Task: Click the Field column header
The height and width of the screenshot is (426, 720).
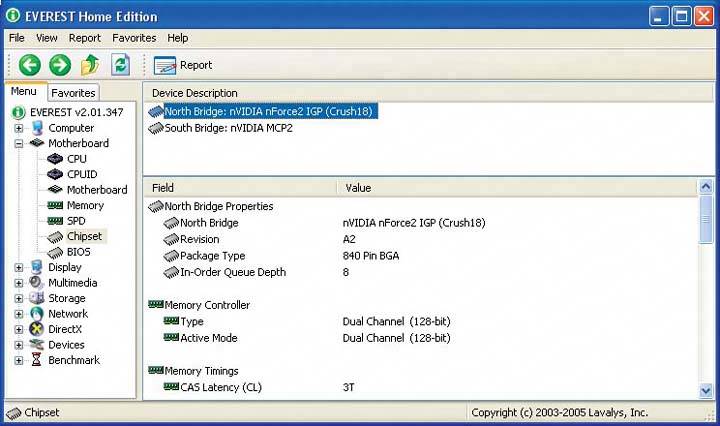Action: point(240,188)
